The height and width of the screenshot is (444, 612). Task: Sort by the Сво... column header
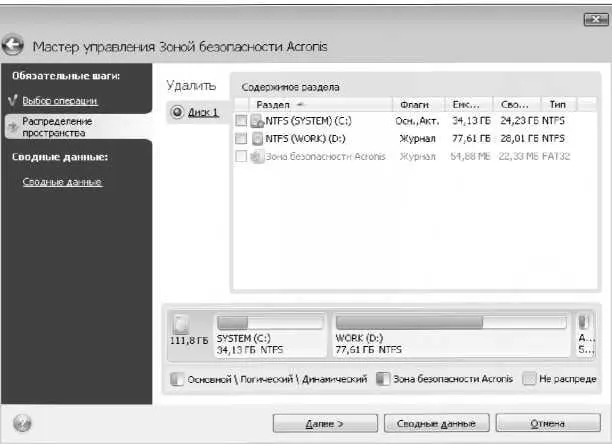pos(517,105)
